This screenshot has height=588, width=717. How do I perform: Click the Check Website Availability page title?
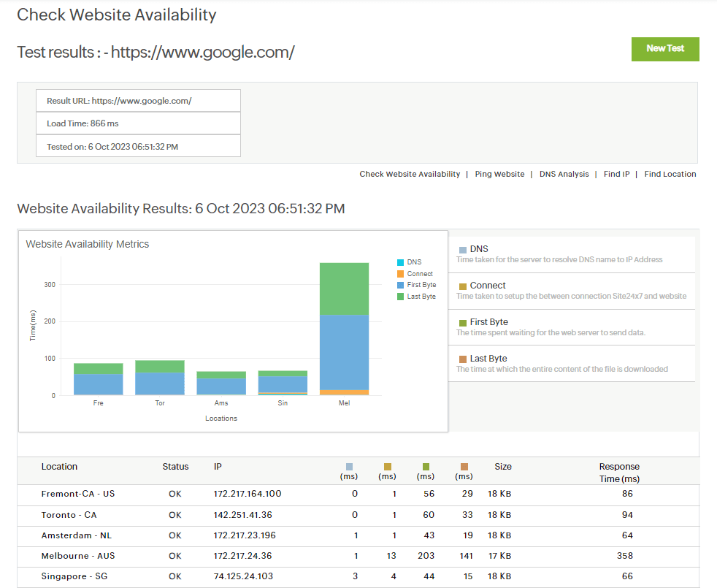click(x=117, y=15)
